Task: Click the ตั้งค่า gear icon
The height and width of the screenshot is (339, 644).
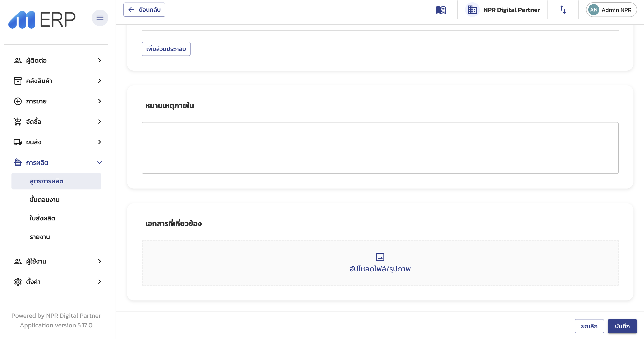Action: pos(18,282)
